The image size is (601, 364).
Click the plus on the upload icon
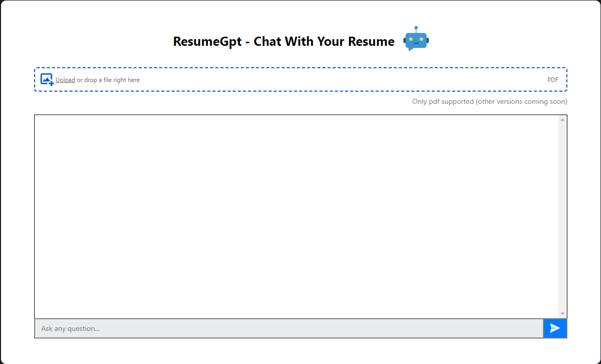pos(50,82)
